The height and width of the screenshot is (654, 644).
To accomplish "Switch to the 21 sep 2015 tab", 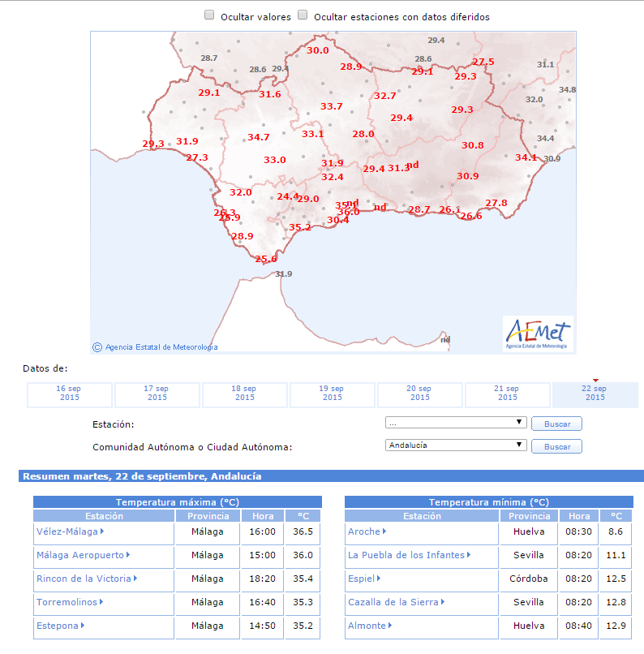I will 508,394.
